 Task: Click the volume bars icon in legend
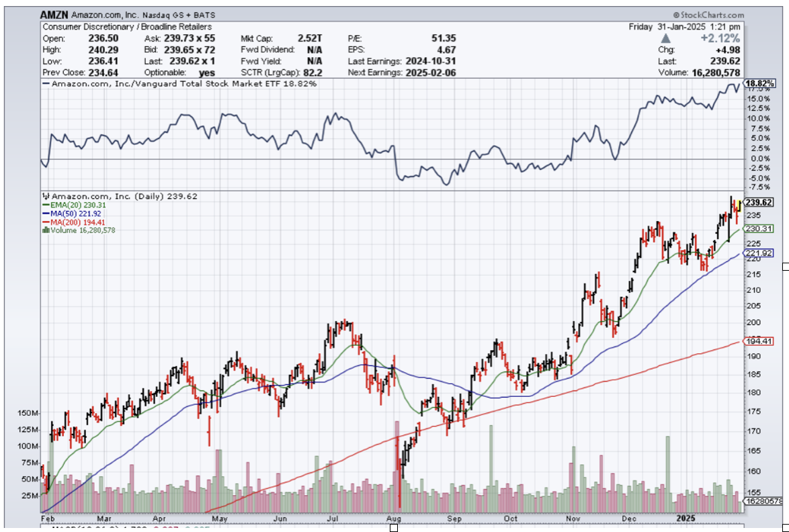point(45,230)
